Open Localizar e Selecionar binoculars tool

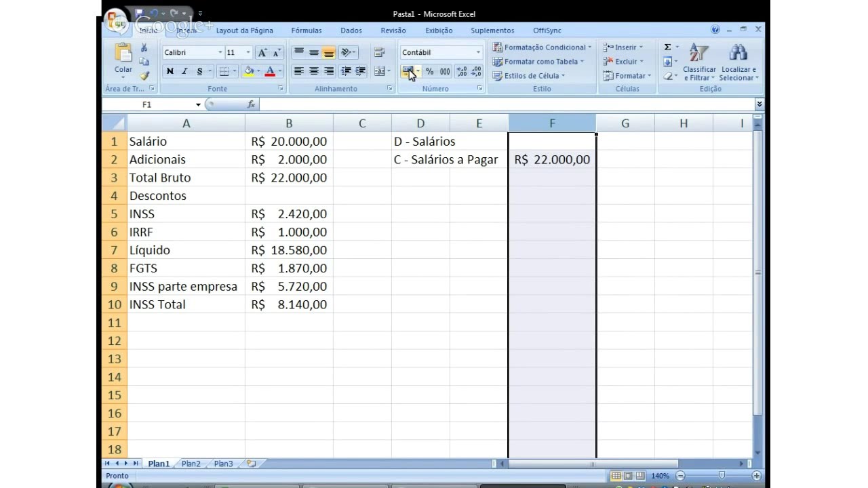[738, 62]
